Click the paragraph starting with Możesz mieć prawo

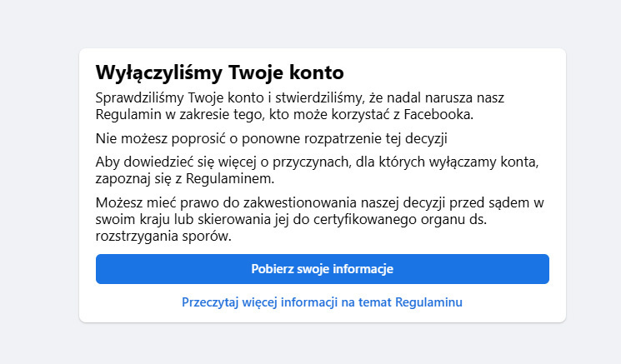[318, 219]
